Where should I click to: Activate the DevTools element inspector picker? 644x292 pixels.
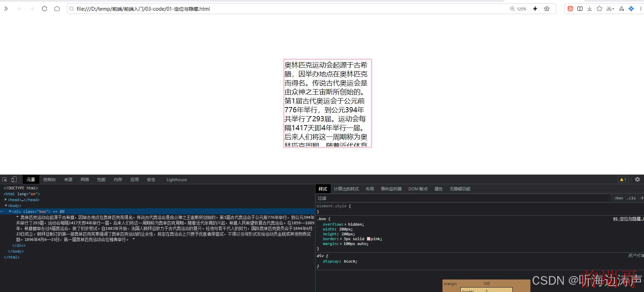[x=5, y=179]
